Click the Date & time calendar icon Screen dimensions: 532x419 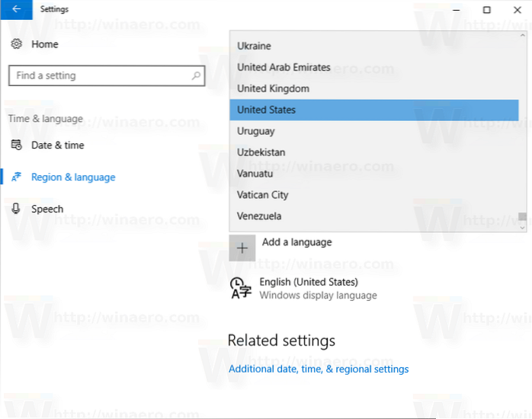16,145
